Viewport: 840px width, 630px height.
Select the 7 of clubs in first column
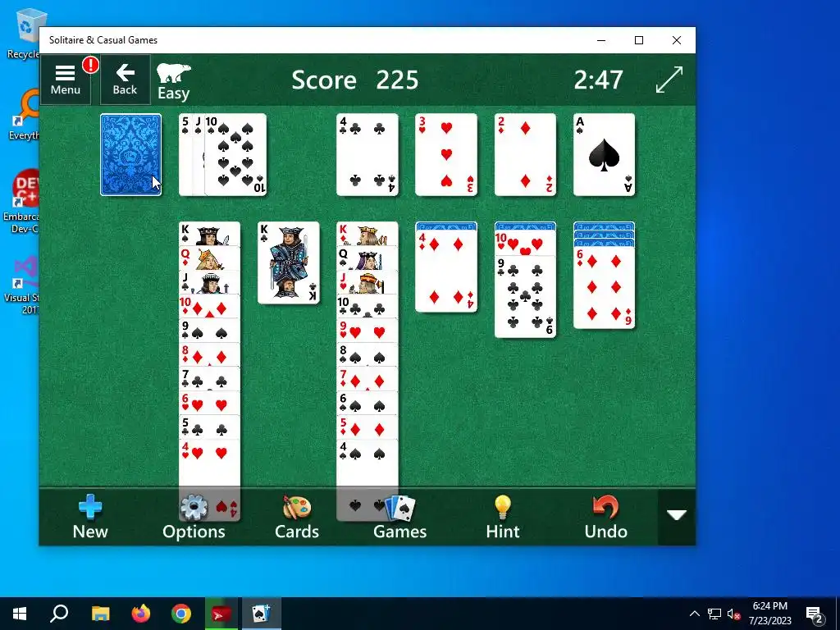point(209,379)
